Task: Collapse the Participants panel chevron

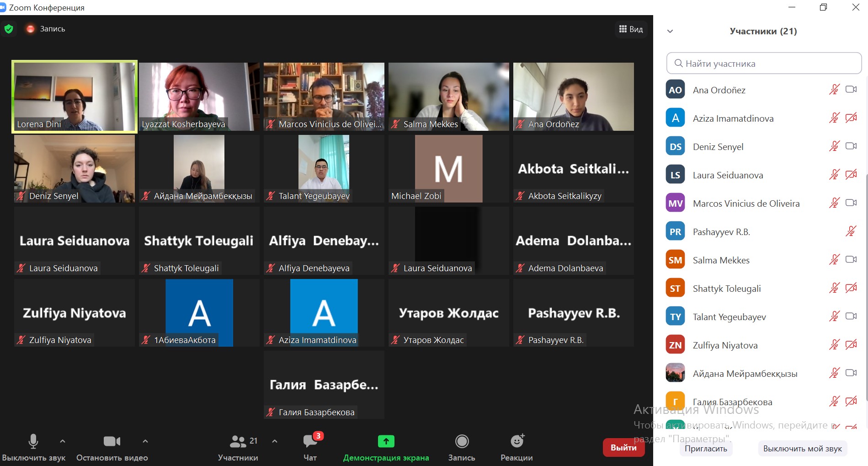Action: click(670, 32)
